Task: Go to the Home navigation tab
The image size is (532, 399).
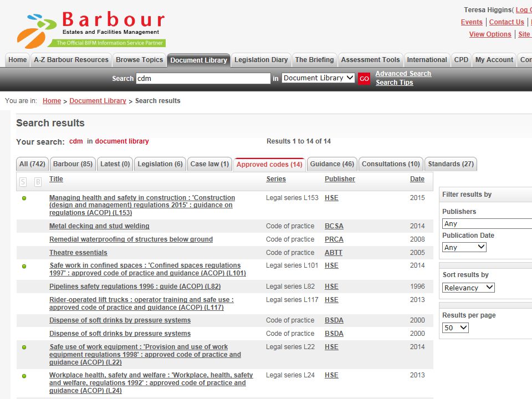Action: coord(17,60)
